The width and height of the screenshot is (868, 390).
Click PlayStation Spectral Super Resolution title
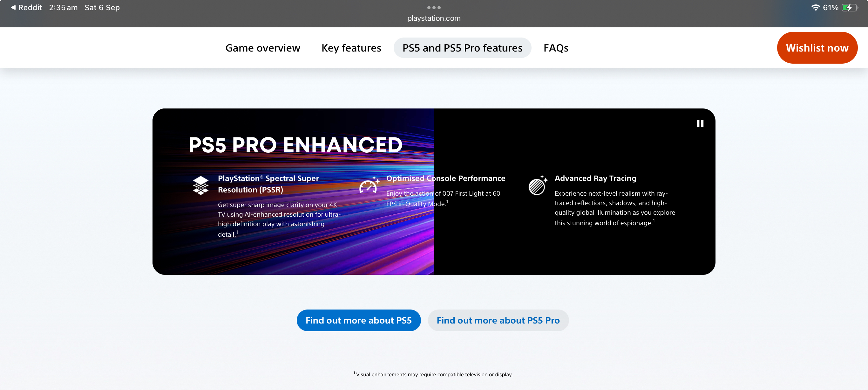pos(268,184)
